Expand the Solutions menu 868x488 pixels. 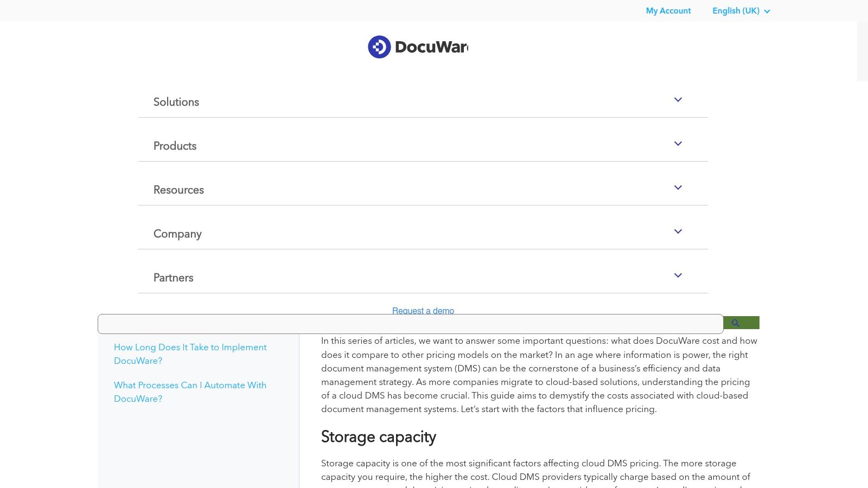pyautogui.click(x=678, y=100)
